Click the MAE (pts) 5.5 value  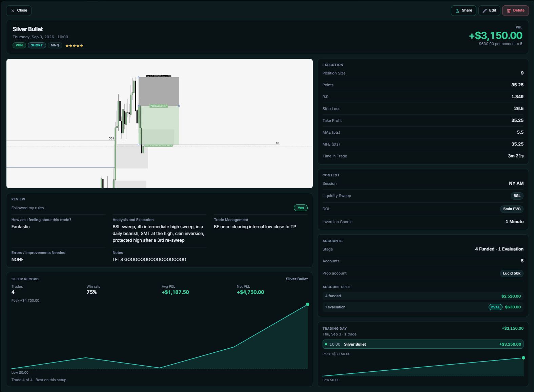(520, 132)
